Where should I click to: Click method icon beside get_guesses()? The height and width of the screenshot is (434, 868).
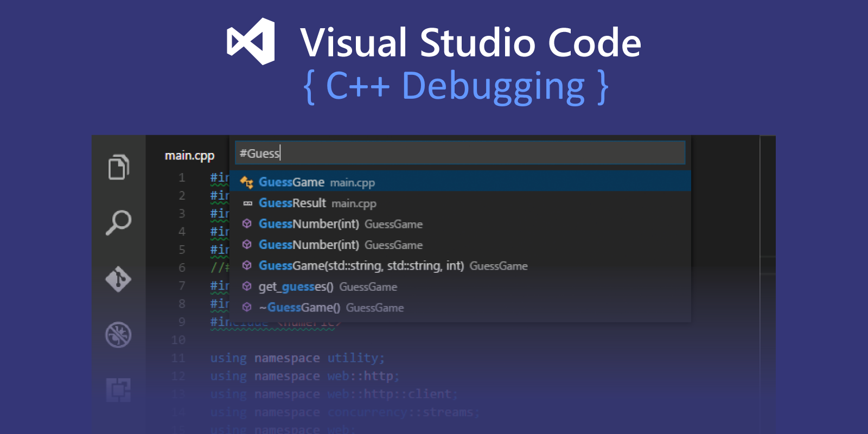point(247,286)
